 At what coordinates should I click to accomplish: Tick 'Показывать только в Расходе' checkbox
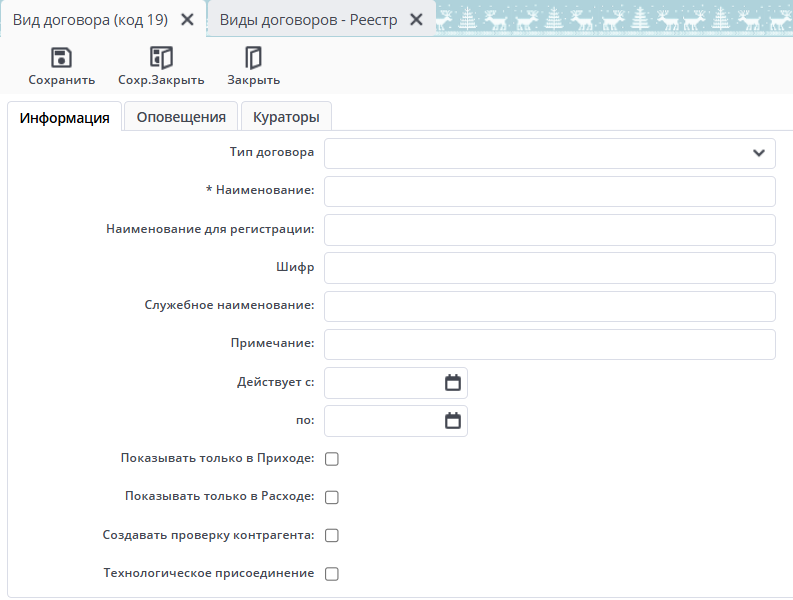332,497
